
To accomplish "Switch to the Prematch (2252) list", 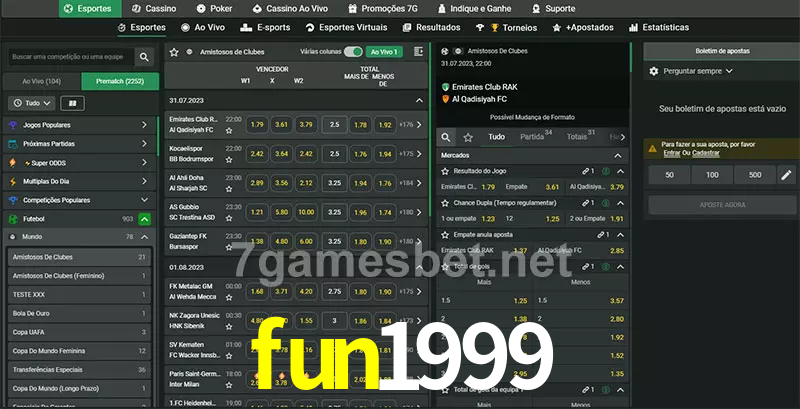I will [x=119, y=81].
